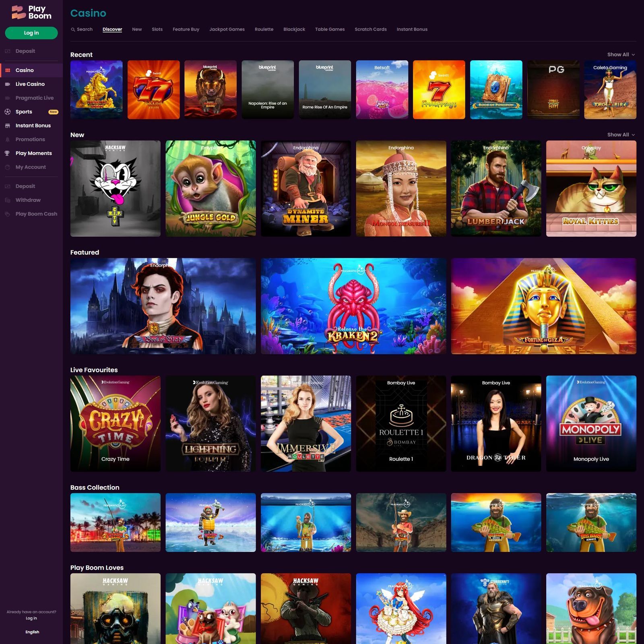Launch Monopoly Live game
Screen dimensions: 644x644
coord(591,424)
